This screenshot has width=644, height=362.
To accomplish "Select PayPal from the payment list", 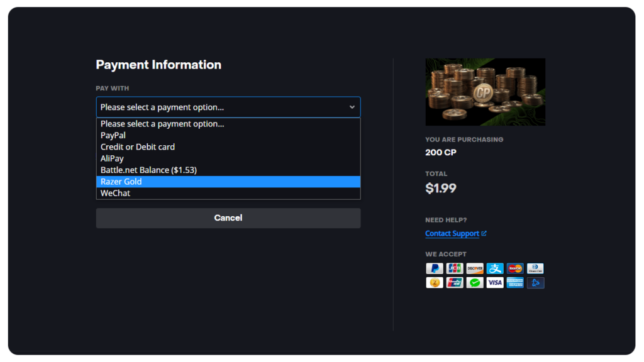I will click(113, 135).
